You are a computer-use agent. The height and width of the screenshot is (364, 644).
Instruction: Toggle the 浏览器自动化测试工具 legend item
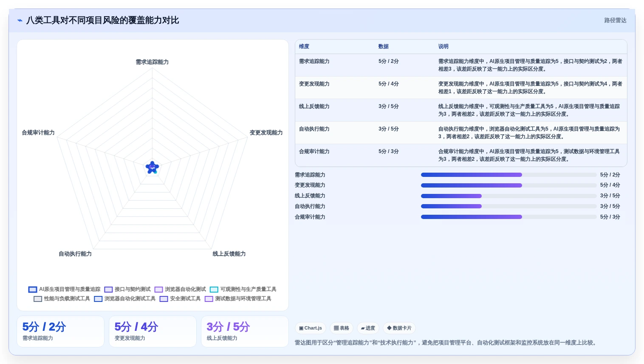tap(125, 299)
